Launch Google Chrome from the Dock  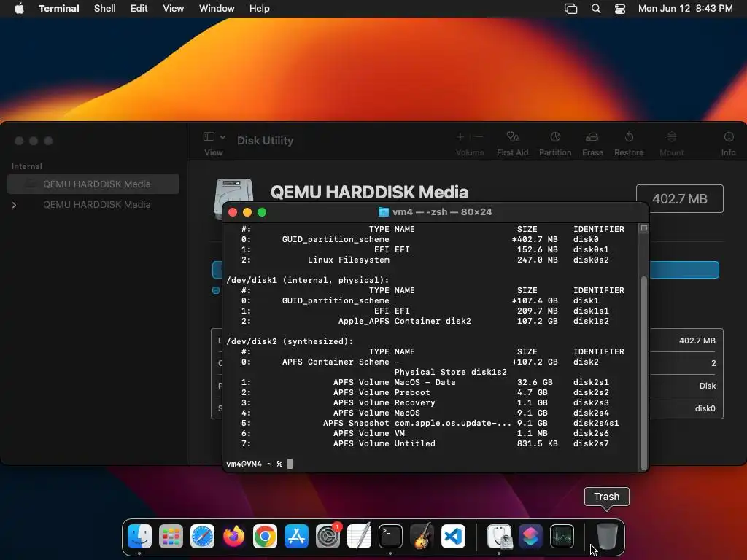tap(265, 536)
